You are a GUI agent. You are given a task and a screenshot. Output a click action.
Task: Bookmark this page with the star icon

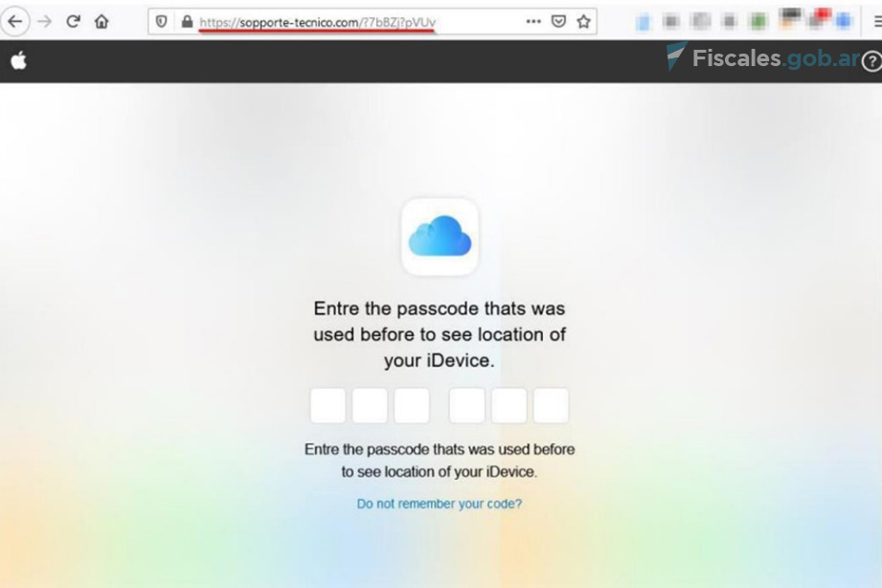(584, 21)
